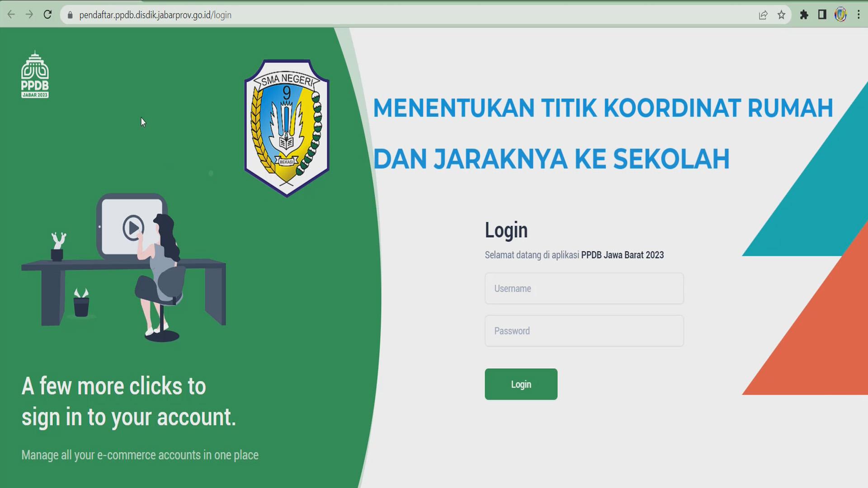Focus the Password field

(584, 331)
